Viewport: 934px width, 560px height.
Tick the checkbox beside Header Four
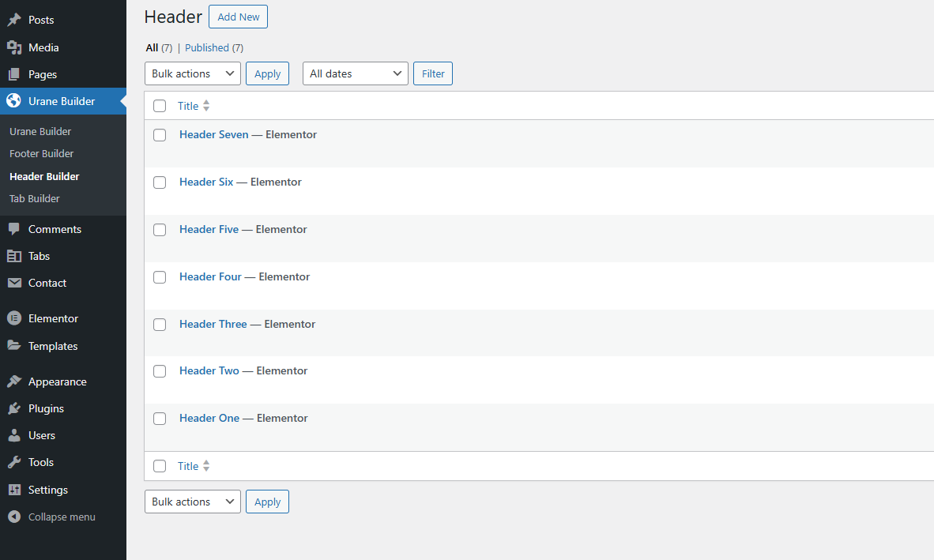coord(160,277)
